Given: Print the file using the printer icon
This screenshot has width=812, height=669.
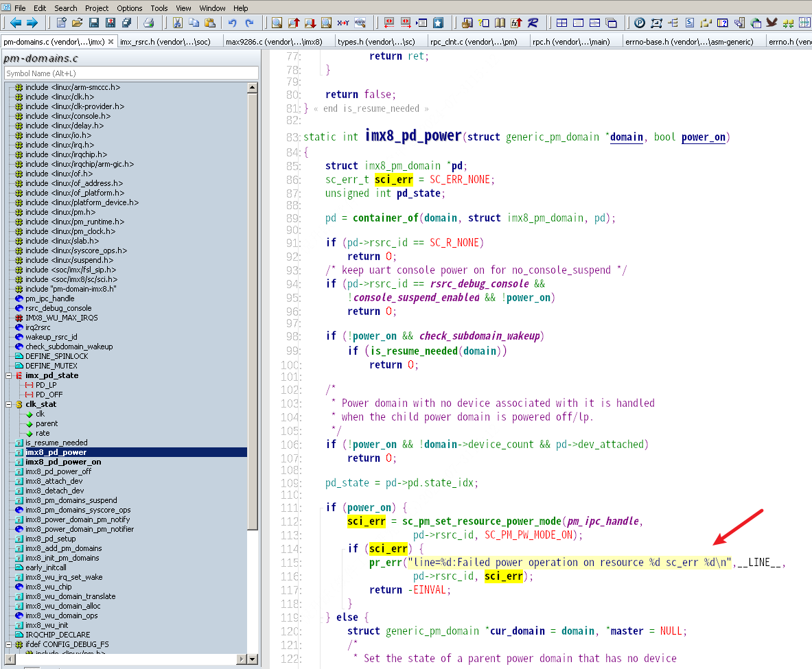Looking at the screenshot, I should (150, 23).
